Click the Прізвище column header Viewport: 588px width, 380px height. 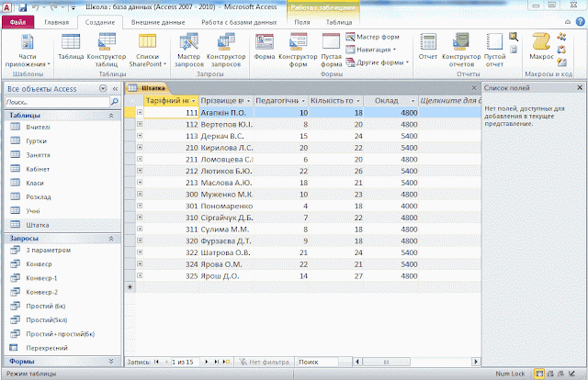tap(226, 100)
